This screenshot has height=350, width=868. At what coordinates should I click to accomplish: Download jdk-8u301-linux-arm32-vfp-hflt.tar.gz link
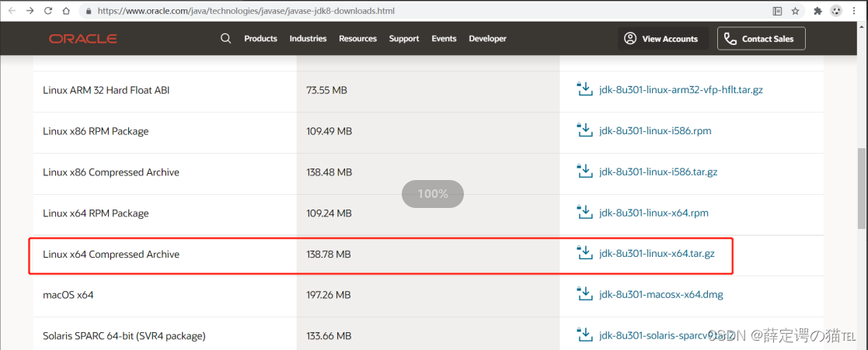click(681, 89)
